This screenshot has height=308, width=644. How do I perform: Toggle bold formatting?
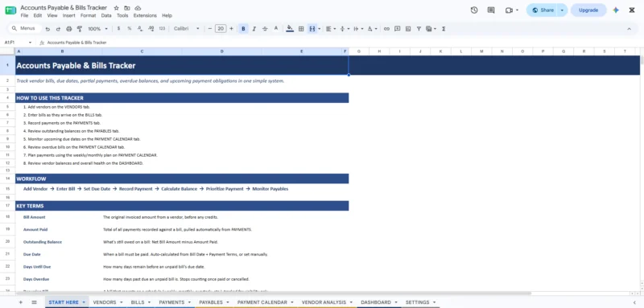243,29
